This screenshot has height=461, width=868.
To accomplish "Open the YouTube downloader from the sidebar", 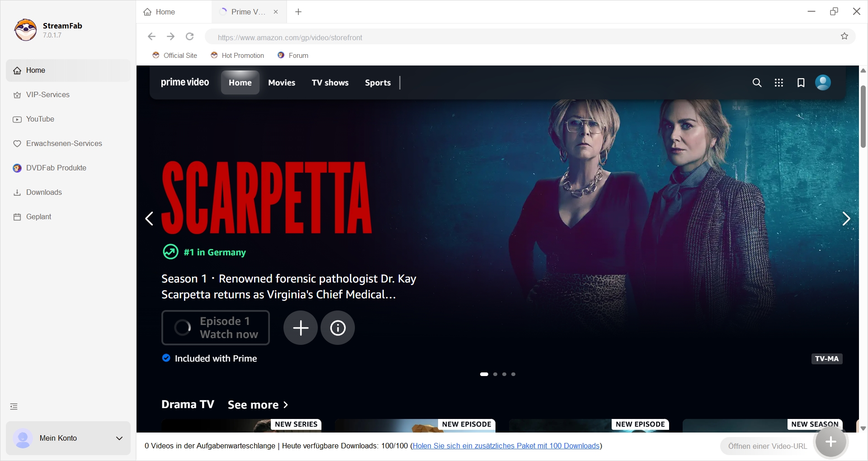I will point(40,119).
